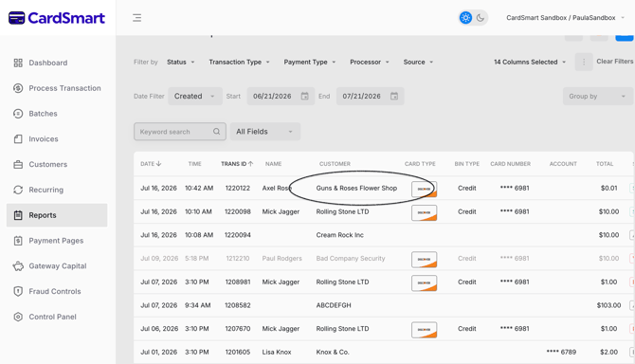Image resolution: width=635 pixels, height=364 pixels.
Task: Click Discover card icon for transaction 1207670
Action: pos(424,330)
